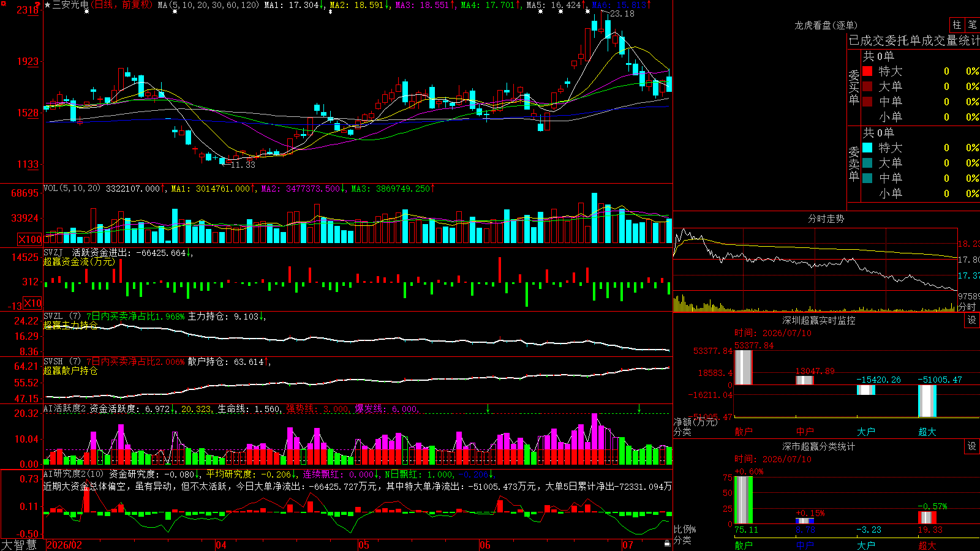Click the MA(5,10,20,30,60,120) indicator label
This screenshot has height=551, width=980.
tap(208, 5)
